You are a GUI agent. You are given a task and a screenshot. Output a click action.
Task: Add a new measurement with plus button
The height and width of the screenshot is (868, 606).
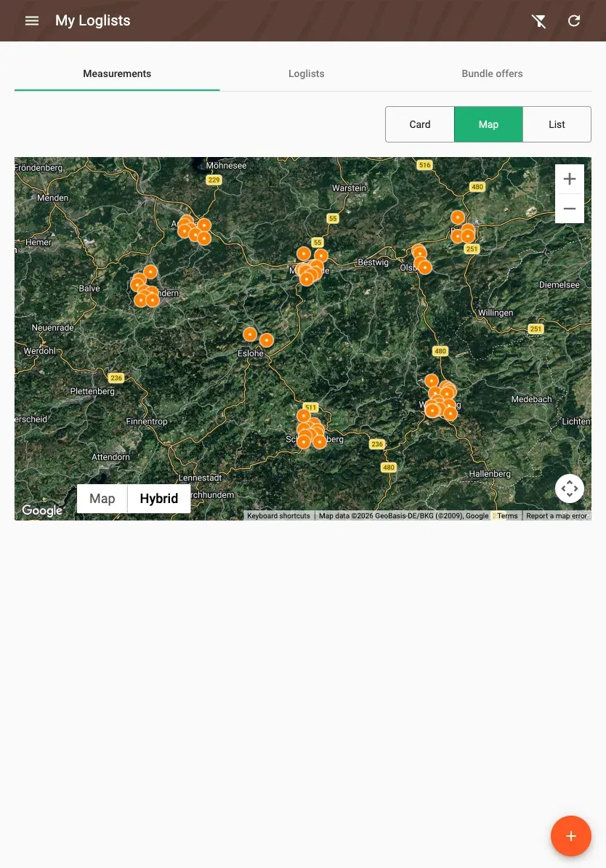[570, 836]
